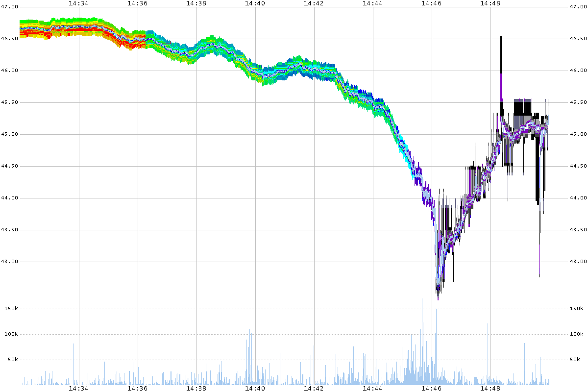Click the 44.50 label on right price axis
This screenshot has width=588, height=392.
tap(576, 166)
